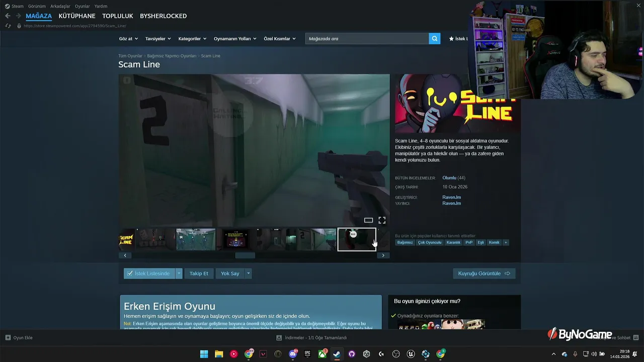This screenshot has height=362, width=644.
Task: Click Kuyruğu Görüntüle button
Action: pos(484,274)
